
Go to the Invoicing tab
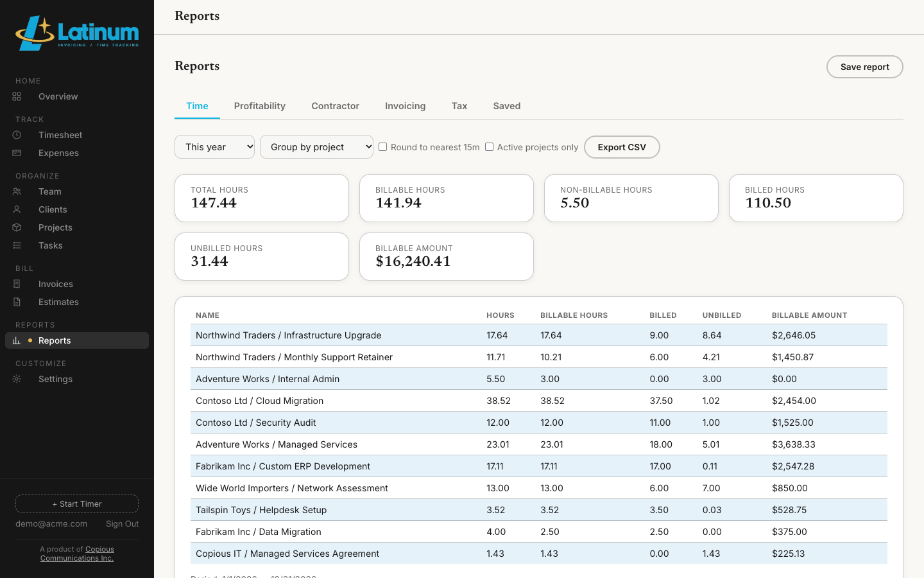(x=405, y=106)
